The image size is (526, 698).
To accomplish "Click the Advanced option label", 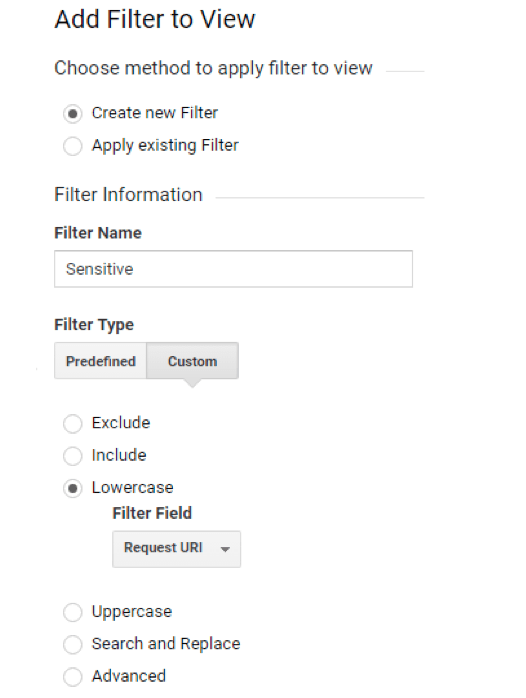I will (129, 676).
